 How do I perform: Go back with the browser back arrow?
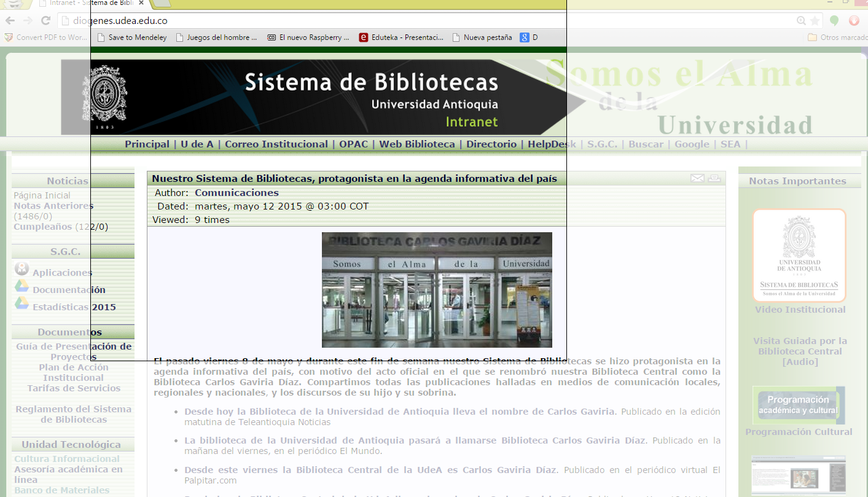pyautogui.click(x=10, y=20)
